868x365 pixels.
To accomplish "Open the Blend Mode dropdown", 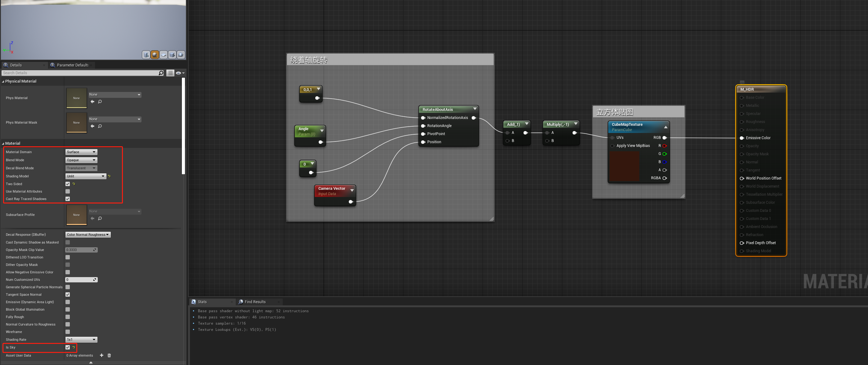I will 81,160.
